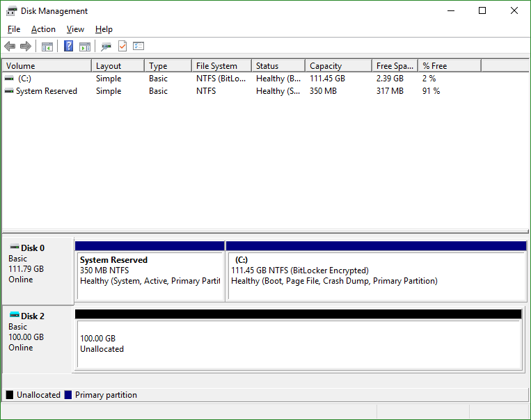This screenshot has height=420, width=531.
Task: Sort volumes by Capacity column header
Action: click(338, 66)
